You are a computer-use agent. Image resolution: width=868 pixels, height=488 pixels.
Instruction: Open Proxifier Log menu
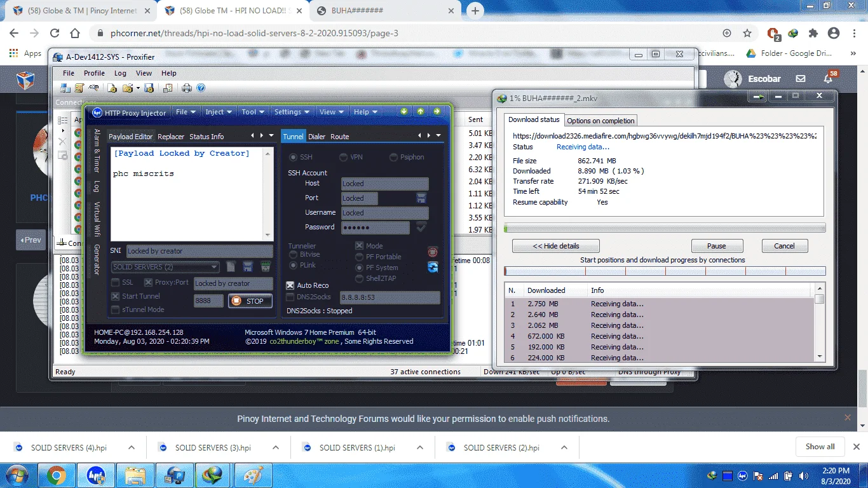click(x=120, y=73)
